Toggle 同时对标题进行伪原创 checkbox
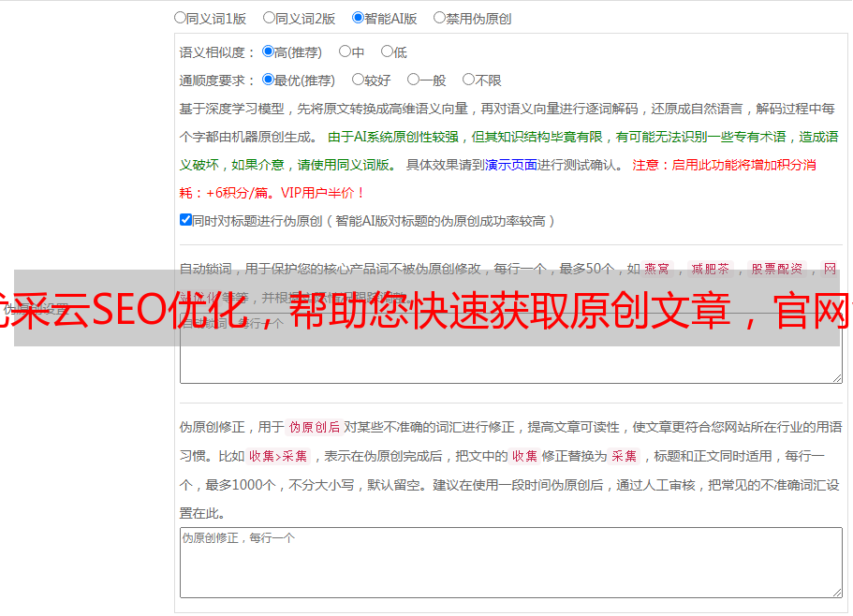The image size is (853, 616). (185, 220)
